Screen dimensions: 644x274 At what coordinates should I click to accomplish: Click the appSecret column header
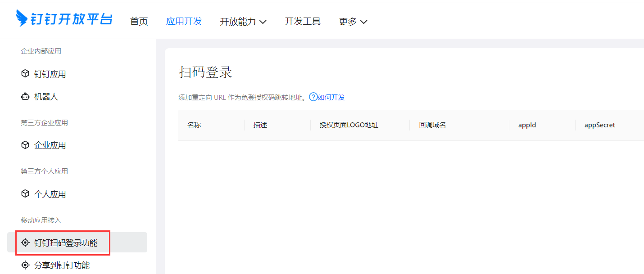click(599, 125)
